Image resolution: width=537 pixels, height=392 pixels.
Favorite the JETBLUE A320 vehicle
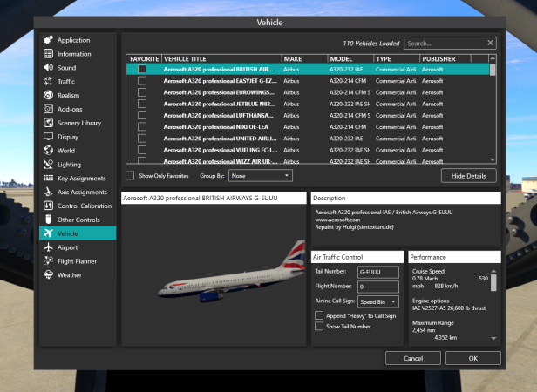(142, 104)
